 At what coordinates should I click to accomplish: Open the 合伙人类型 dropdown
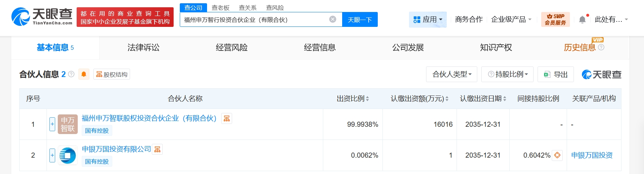[x=452, y=74]
